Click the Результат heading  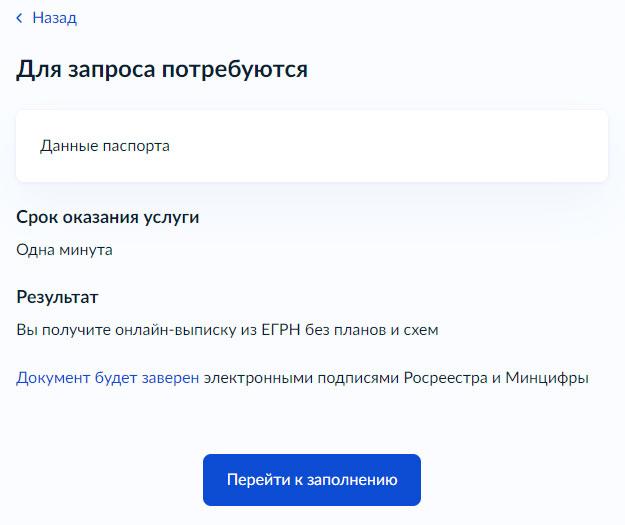pos(57,297)
